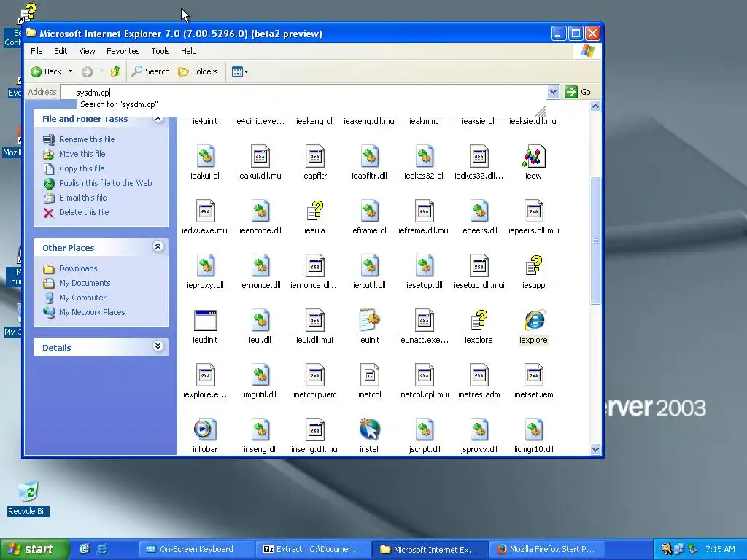Image resolution: width=747 pixels, height=560 pixels.
Task: Click the system tray clock
Action: click(x=720, y=549)
